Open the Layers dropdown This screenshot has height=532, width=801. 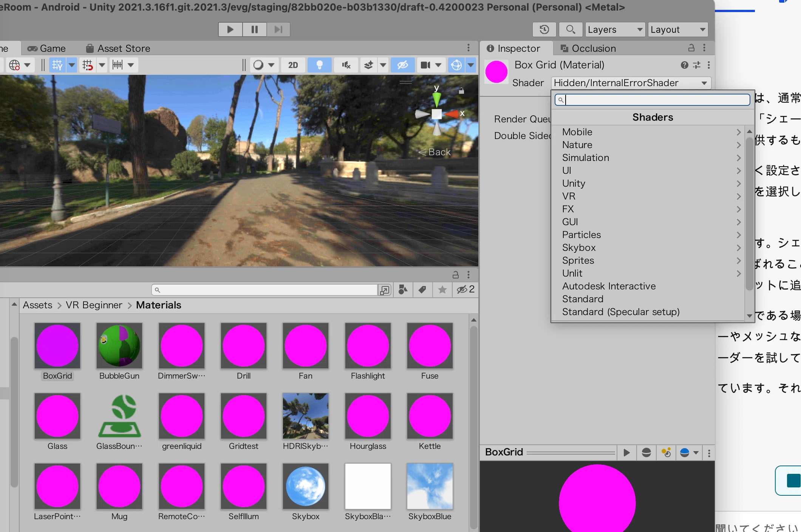tap(615, 29)
